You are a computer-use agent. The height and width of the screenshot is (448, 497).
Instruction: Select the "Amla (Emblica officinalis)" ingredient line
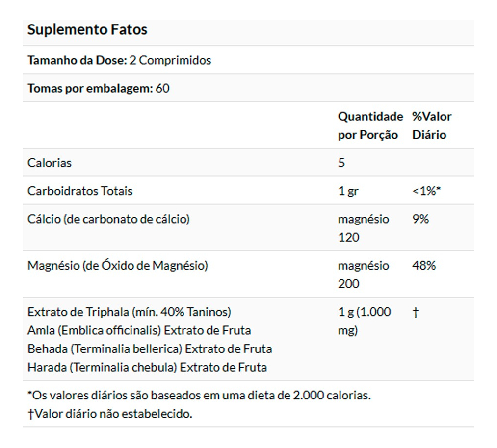click(x=139, y=330)
